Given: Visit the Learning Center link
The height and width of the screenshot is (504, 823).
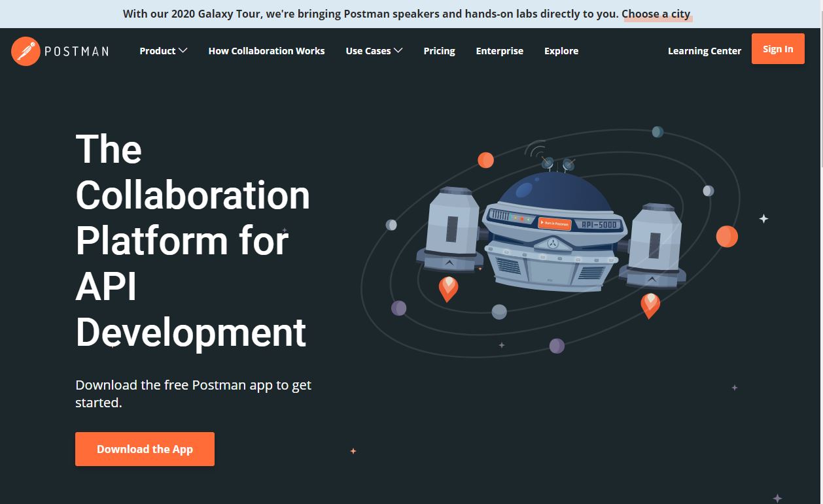Looking at the screenshot, I should click(705, 51).
